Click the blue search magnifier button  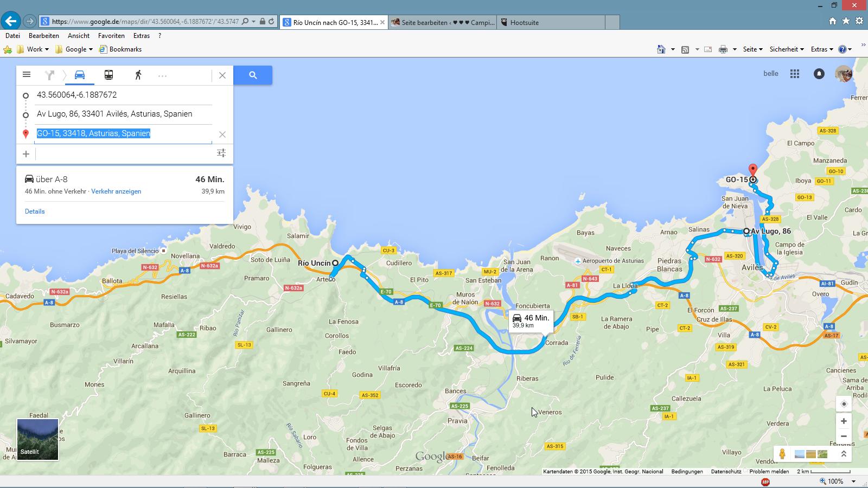click(x=253, y=75)
